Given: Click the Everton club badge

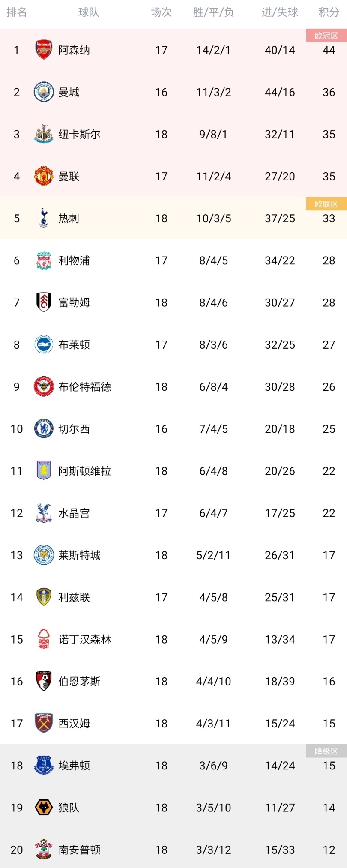Looking at the screenshot, I should click(x=44, y=766).
